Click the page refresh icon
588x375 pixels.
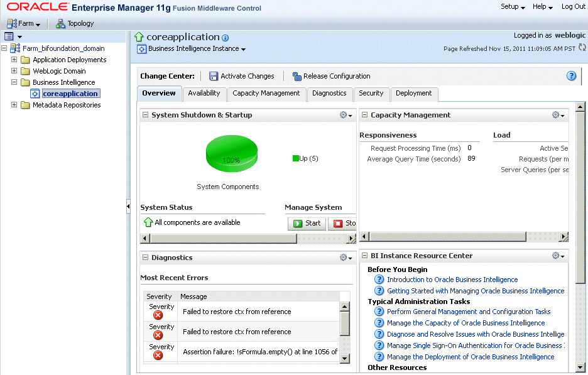click(x=582, y=48)
